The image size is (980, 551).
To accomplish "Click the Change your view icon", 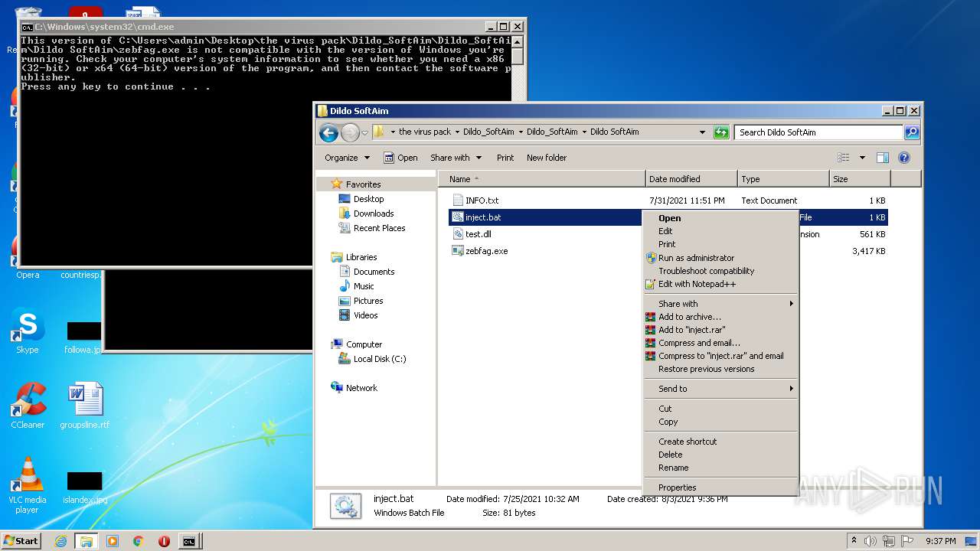I will click(844, 158).
